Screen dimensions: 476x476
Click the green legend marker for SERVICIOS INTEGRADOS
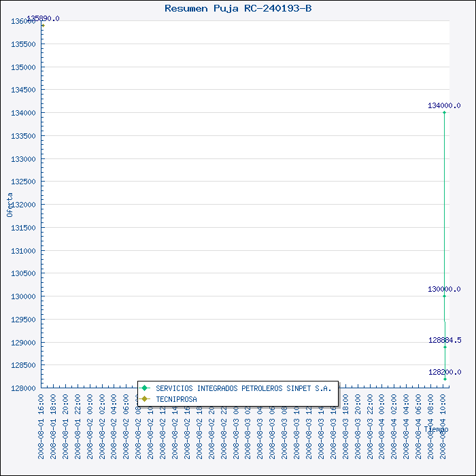145,388
